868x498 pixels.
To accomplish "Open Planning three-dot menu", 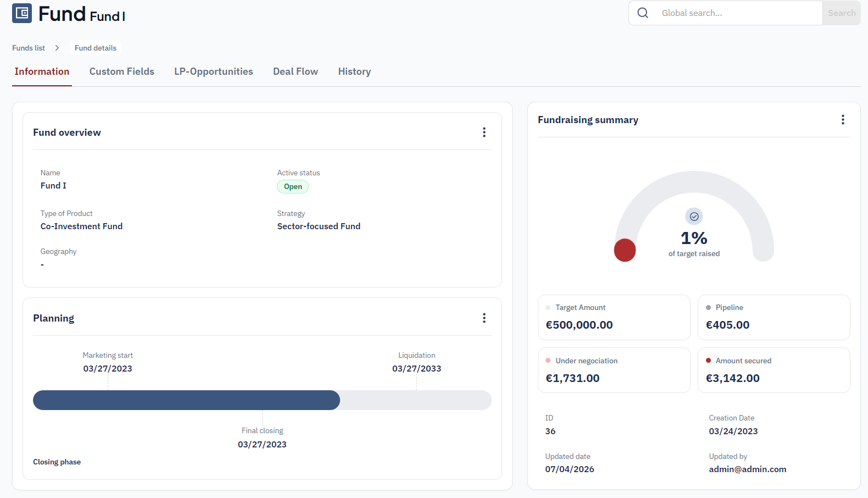I will pos(484,318).
